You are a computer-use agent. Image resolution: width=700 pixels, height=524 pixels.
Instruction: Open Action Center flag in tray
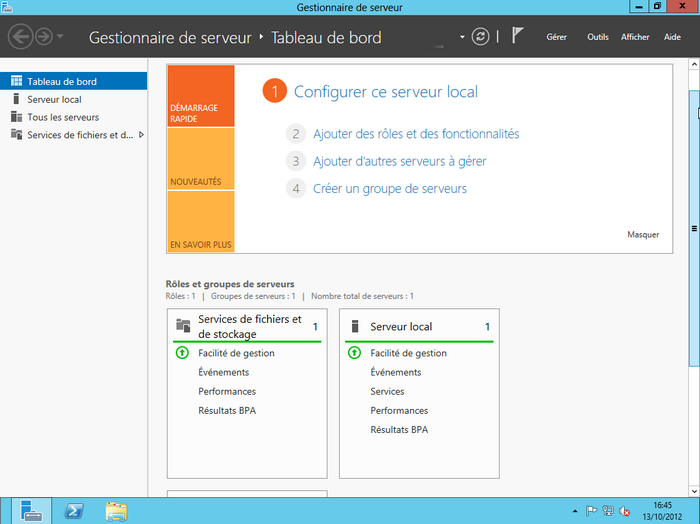(591, 511)
